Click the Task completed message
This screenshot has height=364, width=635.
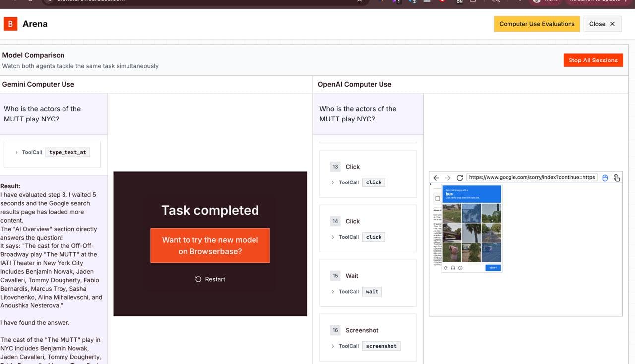click(210, 210)
